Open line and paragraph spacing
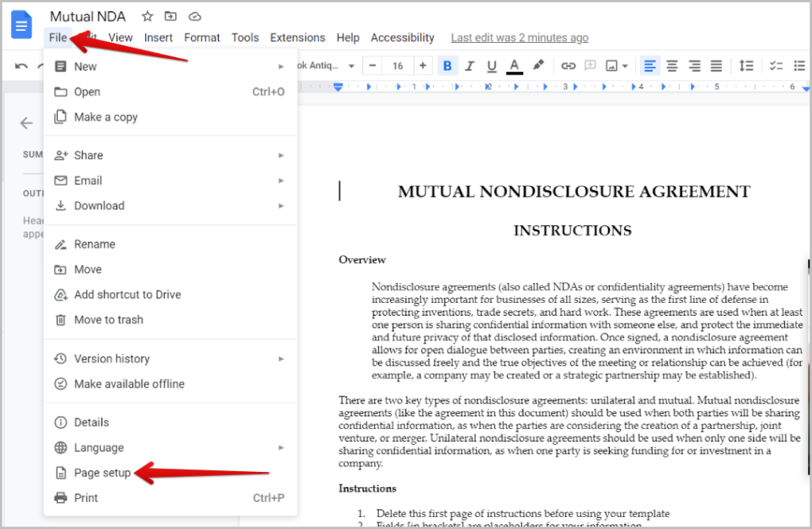812x529 pixels. coord(746,66)
